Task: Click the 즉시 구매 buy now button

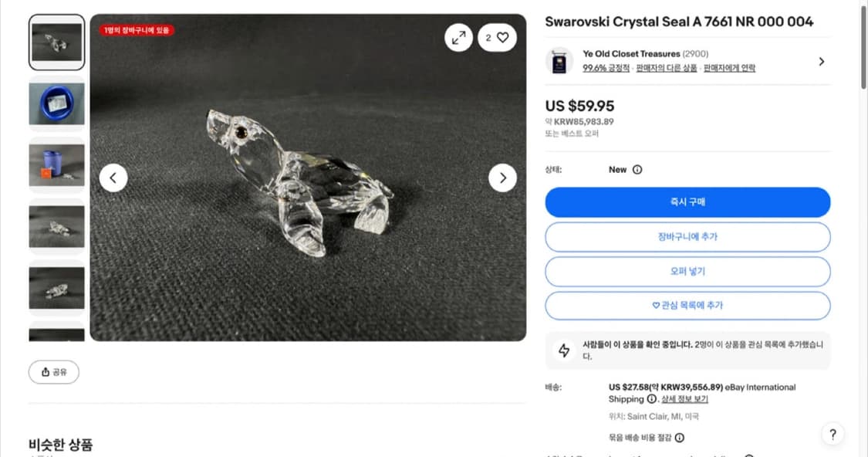Action: click(687, 201)
